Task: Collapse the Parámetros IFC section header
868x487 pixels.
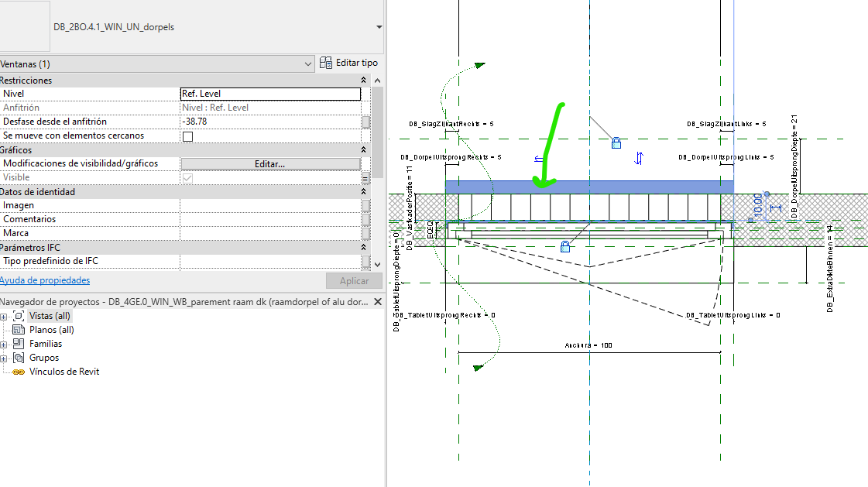Action: pos(362,247)
